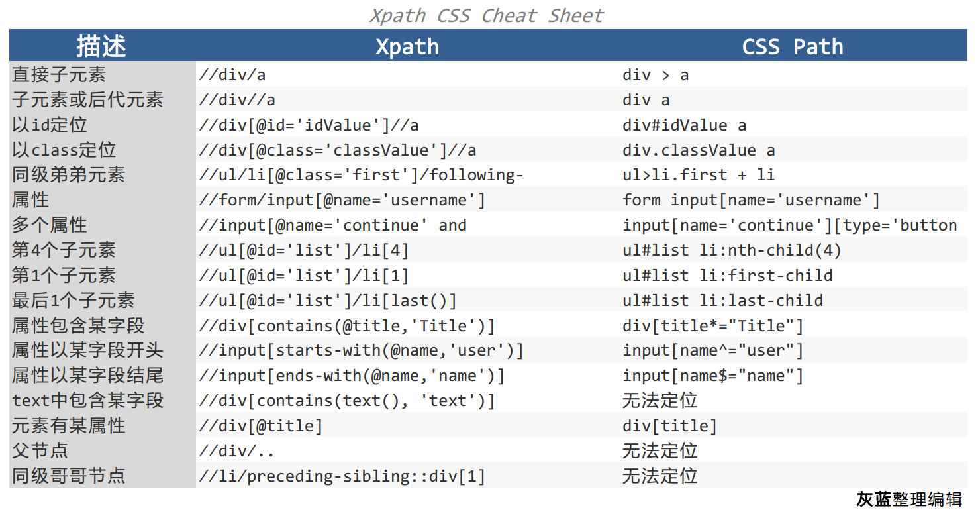Click the "Xpath" column header
The width and height of the screenshot is (980, 526).
407,46
